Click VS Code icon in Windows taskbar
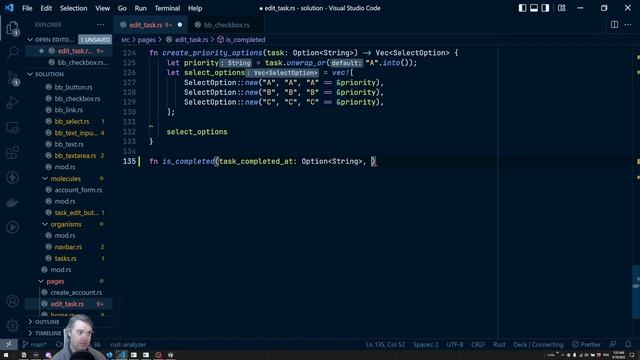The height and width of the screenshot is (360, 640). click(121, 355)
